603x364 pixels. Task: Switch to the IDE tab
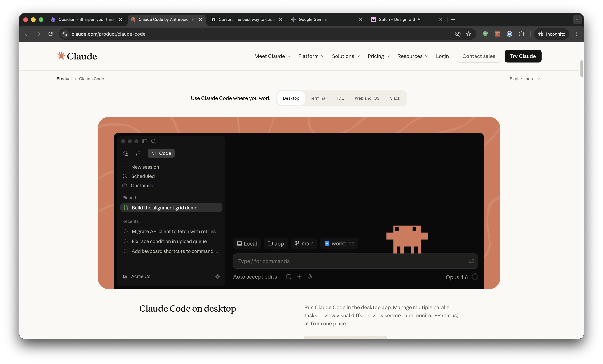pyautogui.click(x=340, y=98)
